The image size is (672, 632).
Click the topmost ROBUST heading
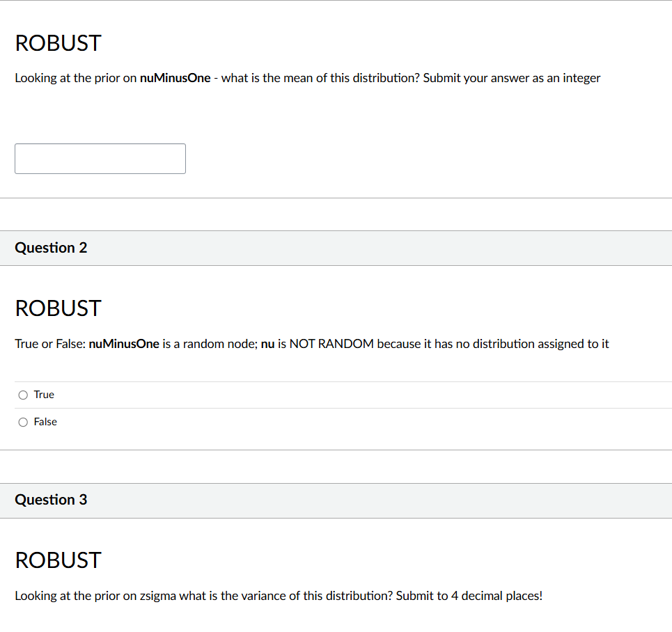58,43
